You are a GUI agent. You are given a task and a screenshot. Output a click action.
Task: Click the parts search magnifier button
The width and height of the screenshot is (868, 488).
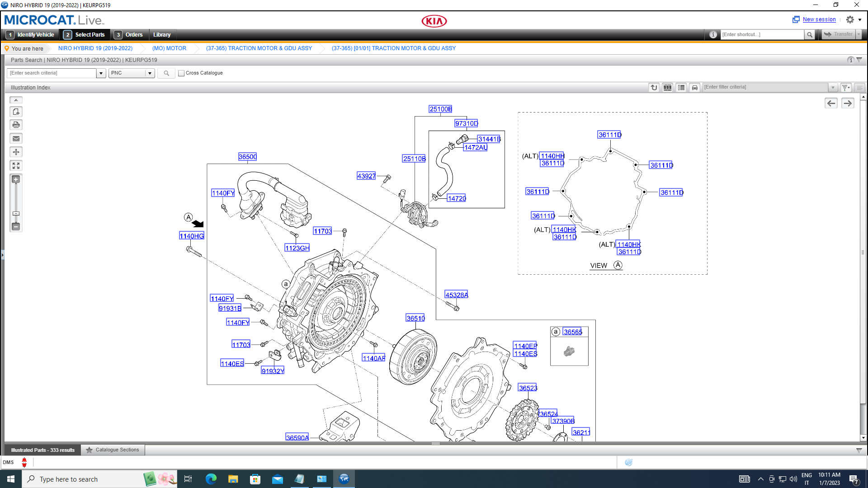coord(166,73)
